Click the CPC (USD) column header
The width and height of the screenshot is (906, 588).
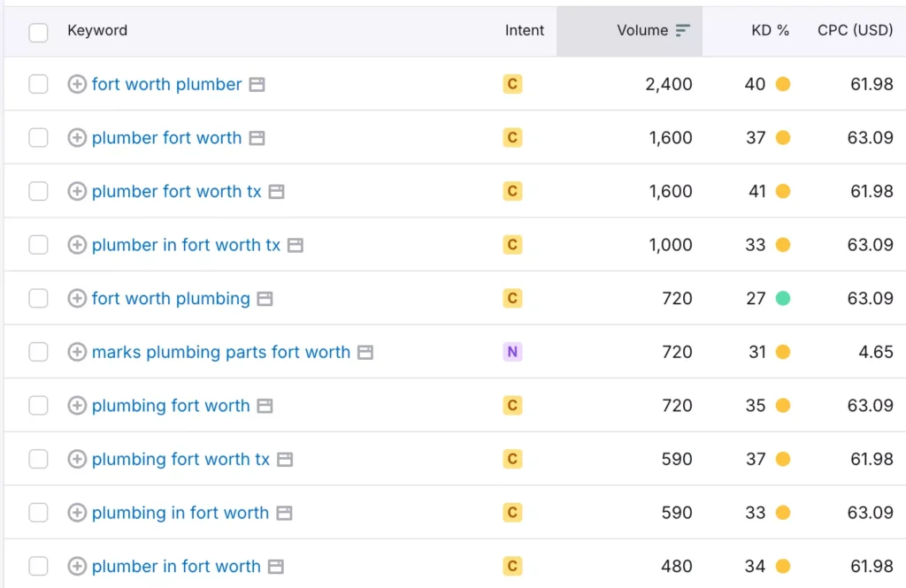[x=855, y=29]
